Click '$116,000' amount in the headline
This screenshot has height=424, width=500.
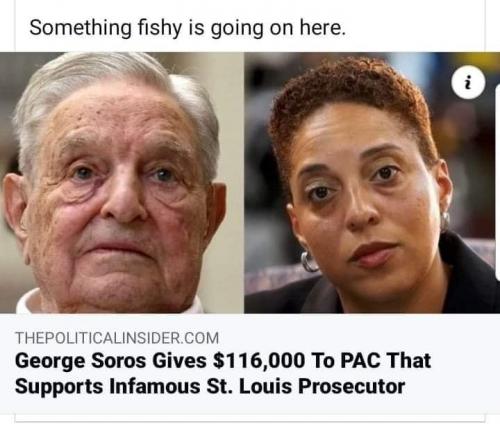click(259, 361)
